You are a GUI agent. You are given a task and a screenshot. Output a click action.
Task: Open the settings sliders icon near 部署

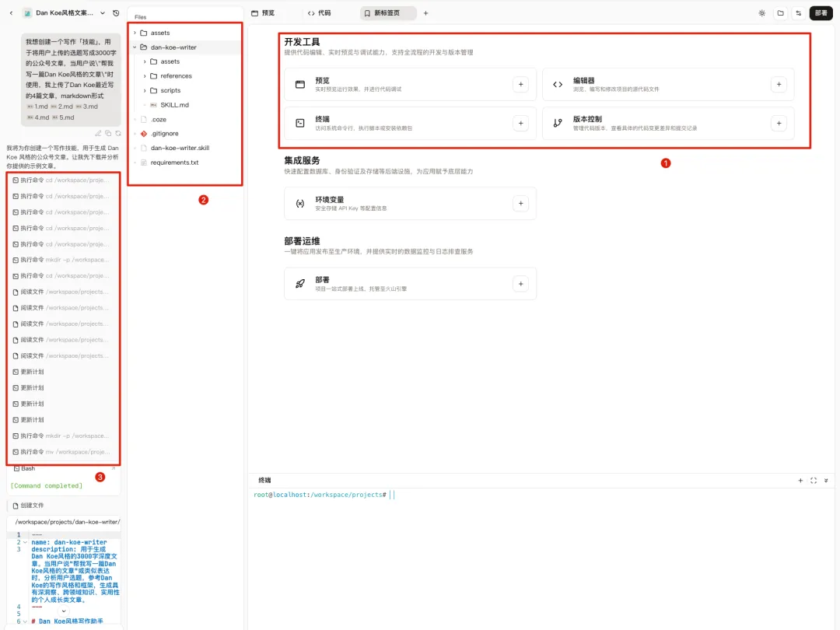(798, 13)
